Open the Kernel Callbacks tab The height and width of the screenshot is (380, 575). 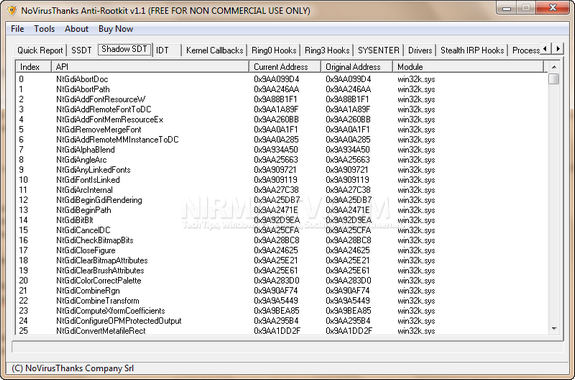click(x=215, y=50)
